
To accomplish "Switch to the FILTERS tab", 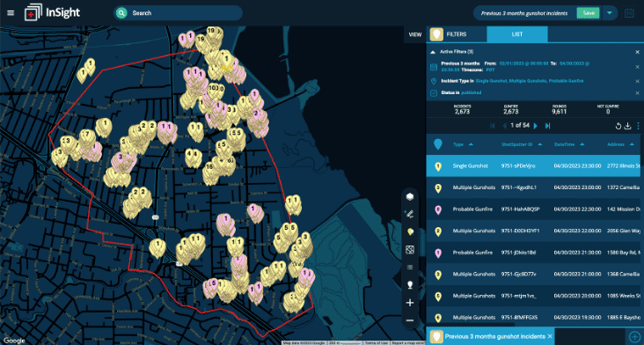I will 457,34.
